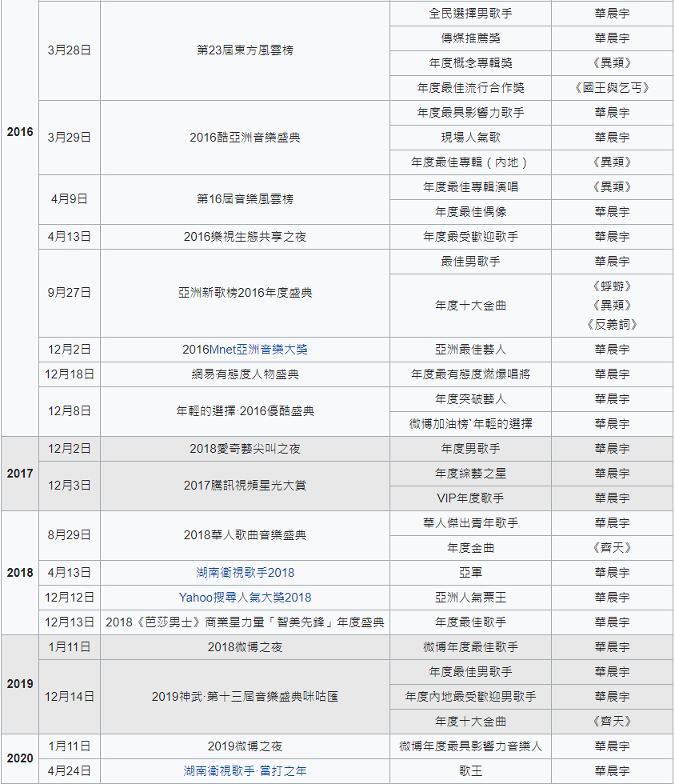Click the 2020 year row header
This screenshot has width=675, height=784.
tap(20, 758)
